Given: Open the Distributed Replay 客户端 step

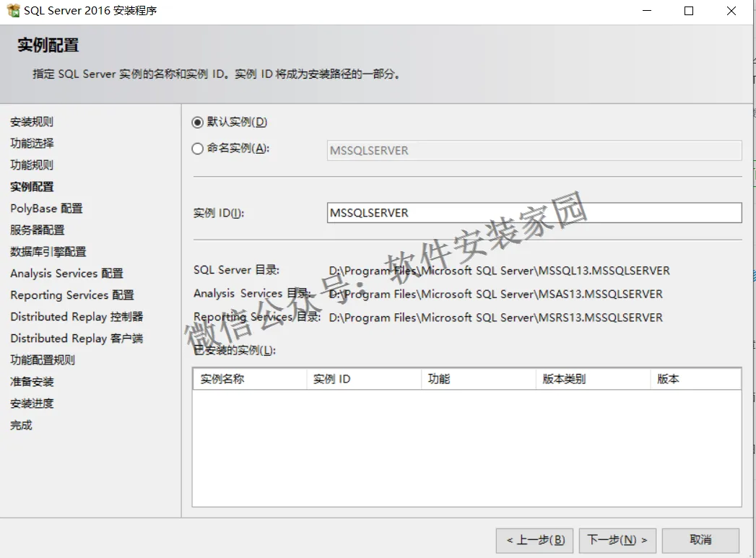Looking at the screenshot, I should click(77, 339).
